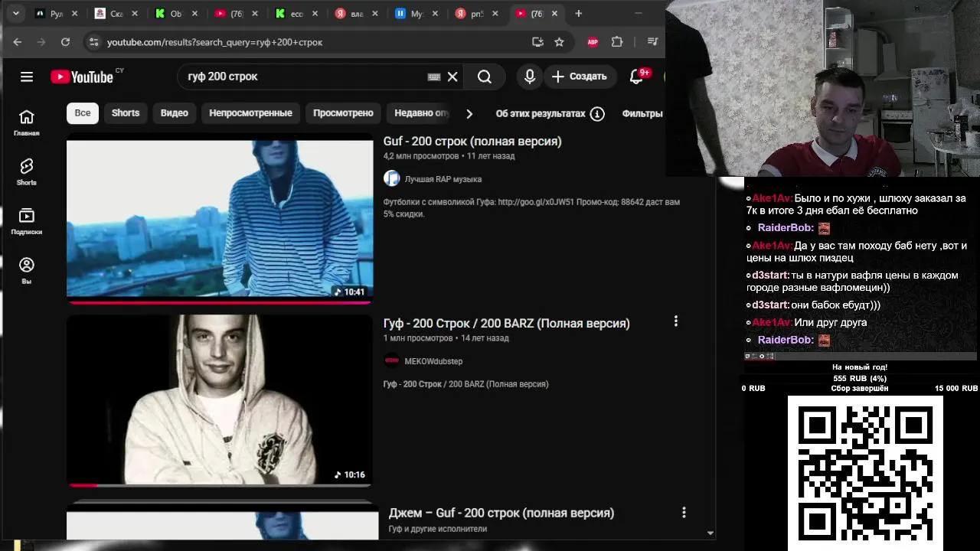The image size is (980, 551).
Task: Select the Все filter chip
Action: tap(83, 112)
